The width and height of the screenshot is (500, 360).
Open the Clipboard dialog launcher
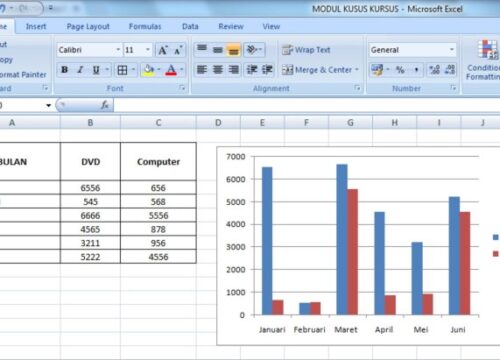(x=45, y=88)
